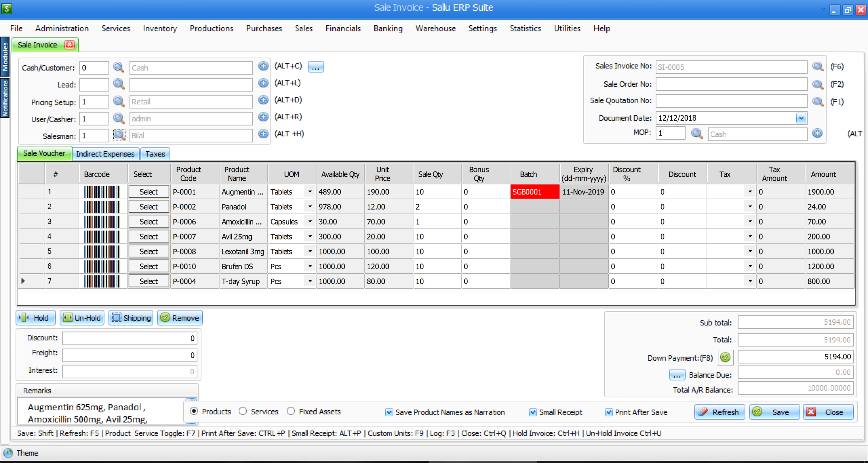Open Tax dropdown for Brufen DS row
Image resolution: width=868 pixels, height=463 pixels.
(750, 266)
